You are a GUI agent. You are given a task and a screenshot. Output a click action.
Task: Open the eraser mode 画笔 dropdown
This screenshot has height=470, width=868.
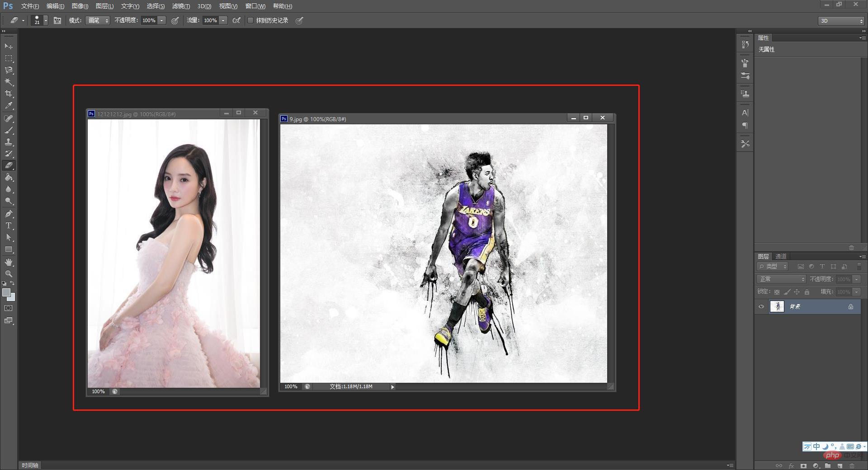pos(98,20)
